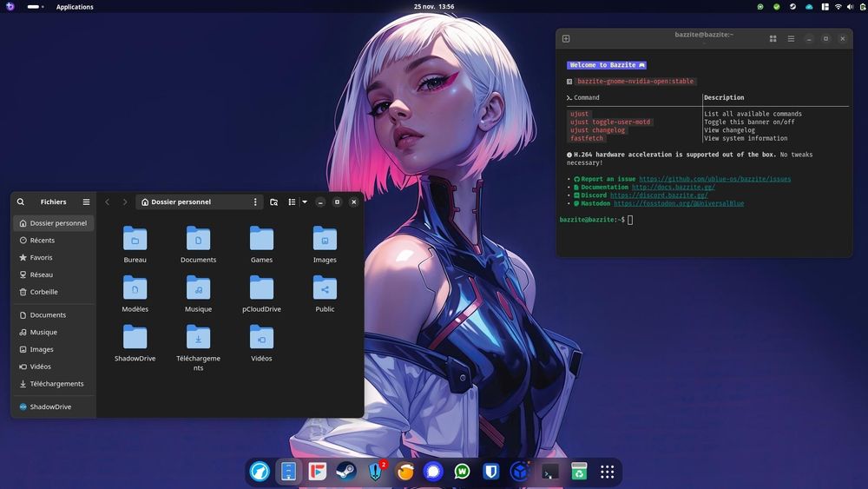This screenshot has height=489, width=868.
Task: Select the ShadowDrive folder icon in grid
Action: (135, 337)
